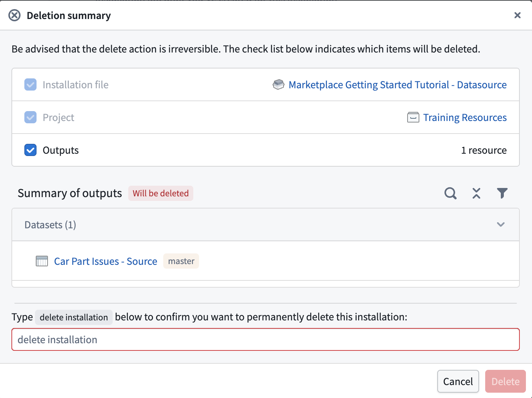The image size is (532, 398).
Task: Uncheck the Outputs checkbox
Action: pos(30,150)
